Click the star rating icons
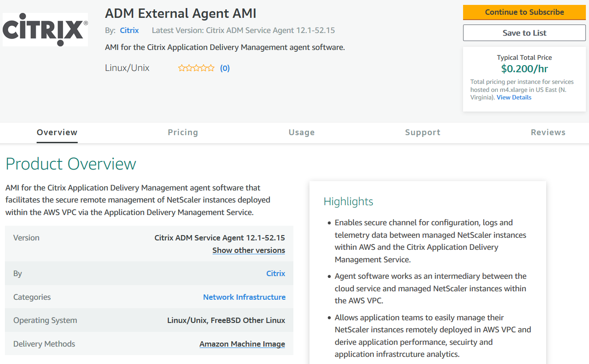Screen dimensions: 589x364 (x=196, y=68)
